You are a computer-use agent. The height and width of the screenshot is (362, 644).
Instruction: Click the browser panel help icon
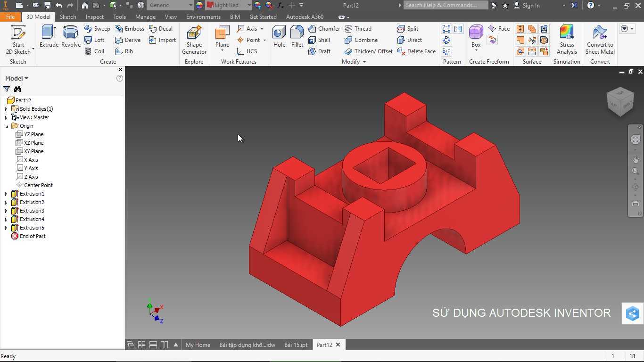click(119, 78)
